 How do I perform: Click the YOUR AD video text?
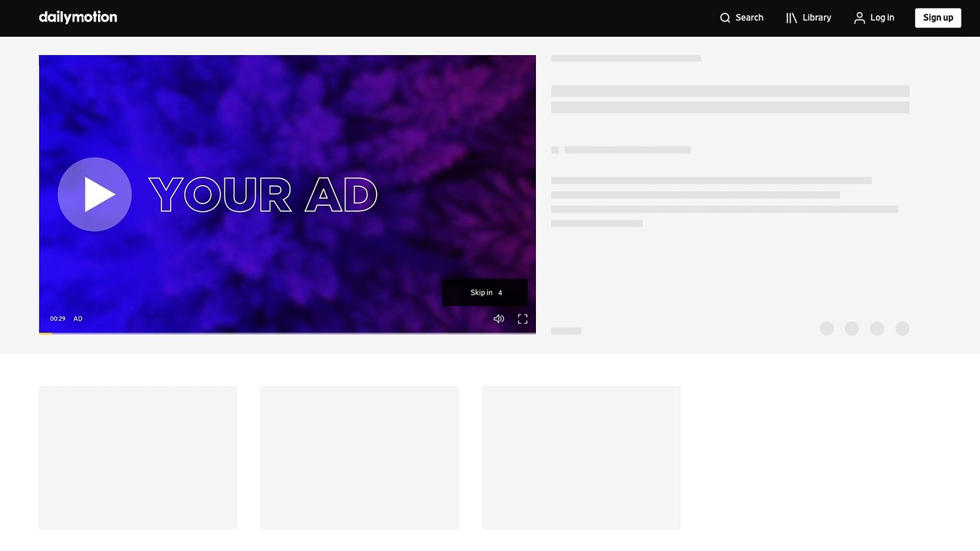pyautogui.click(x=263, y=195)
